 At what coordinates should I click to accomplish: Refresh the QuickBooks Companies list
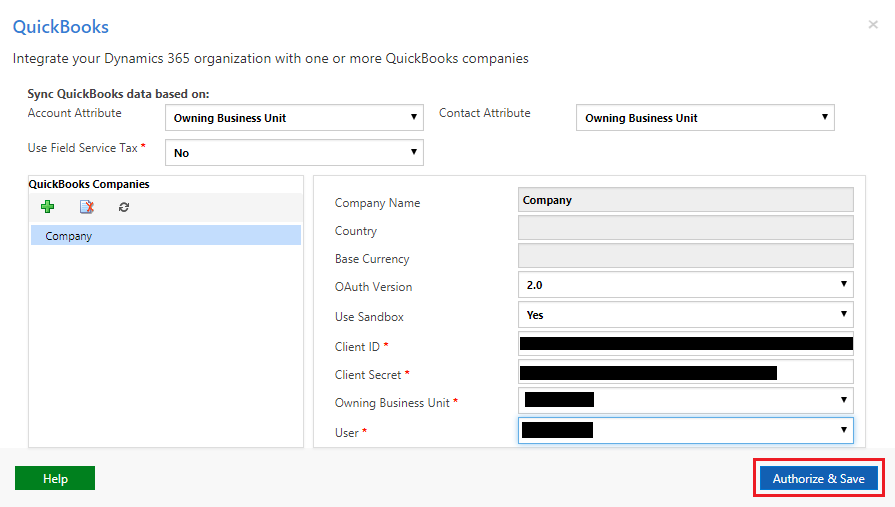[124, 207]
